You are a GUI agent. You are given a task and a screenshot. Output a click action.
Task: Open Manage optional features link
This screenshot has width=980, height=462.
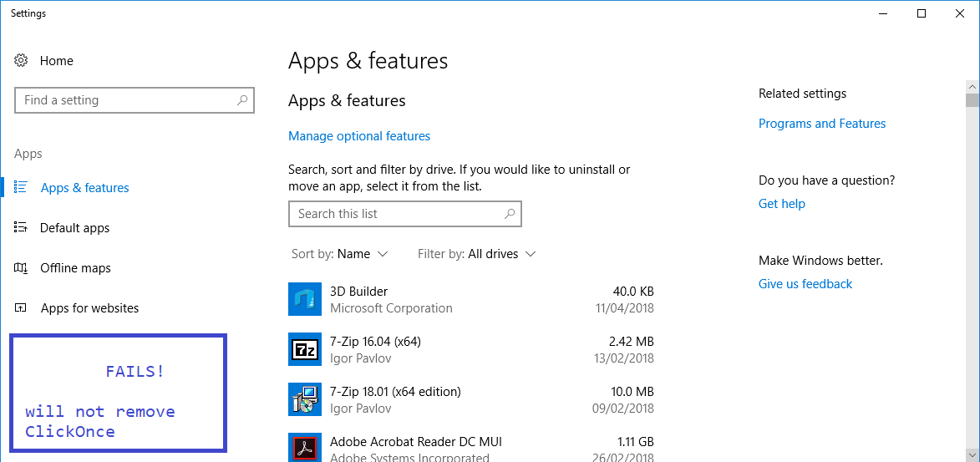point(359,135)
